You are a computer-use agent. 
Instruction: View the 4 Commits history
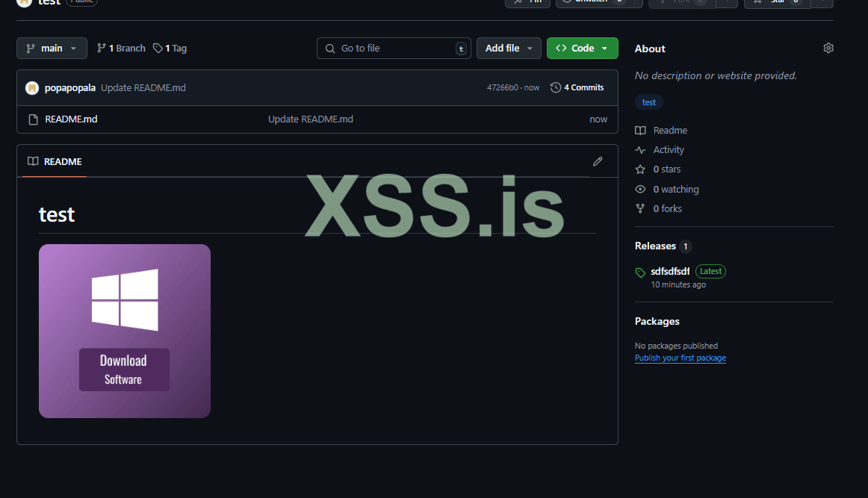[x=577, y=87]
